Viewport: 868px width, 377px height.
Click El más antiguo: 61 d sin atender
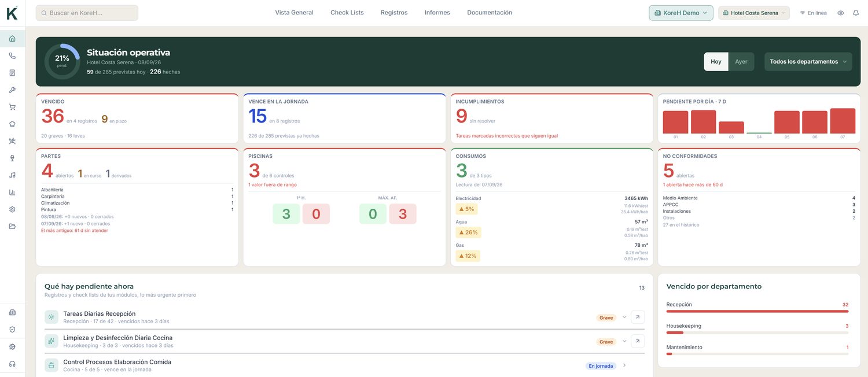[x=75, y=231]
